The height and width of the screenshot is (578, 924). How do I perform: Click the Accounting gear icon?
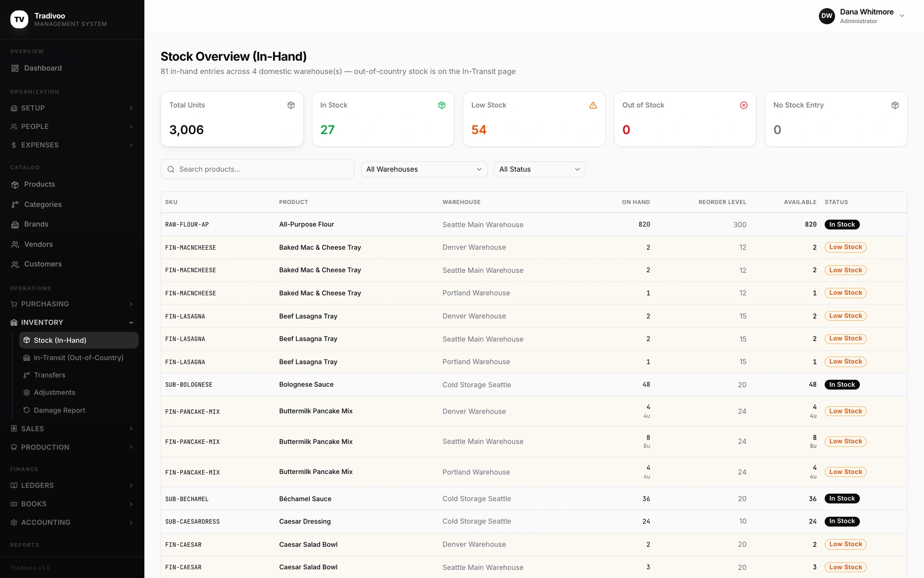pyautogui.click(x=14, y=523)
